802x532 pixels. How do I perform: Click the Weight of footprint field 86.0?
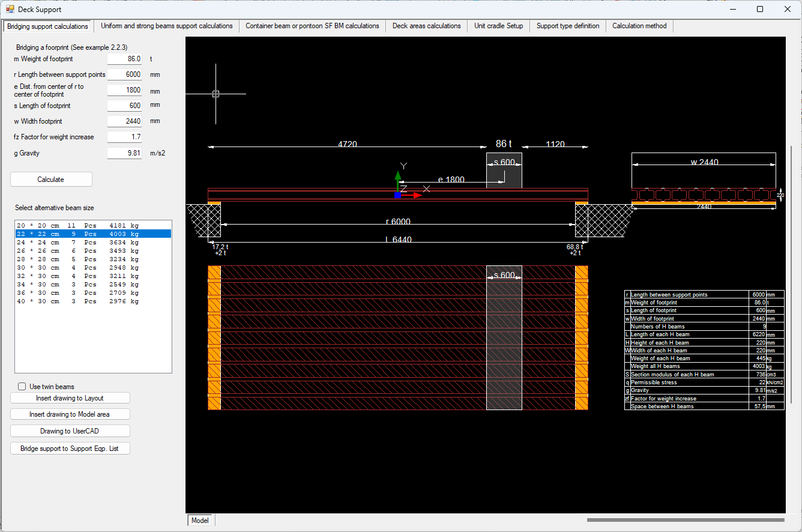[x=125, y=59]
